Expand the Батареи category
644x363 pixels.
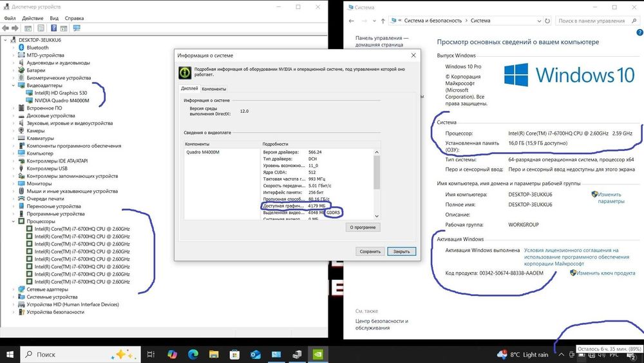(x=13, y=70)
